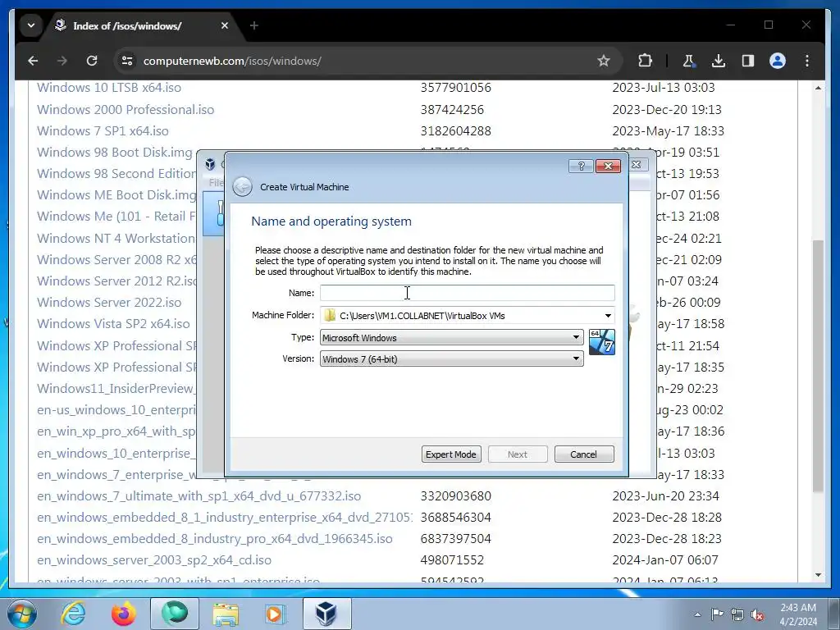This screenshot has width=840, height=630.
Task: Open the Version dropdown Windows 7 (64-bit)
Action: pyautogui.click(x=452, y=359)
